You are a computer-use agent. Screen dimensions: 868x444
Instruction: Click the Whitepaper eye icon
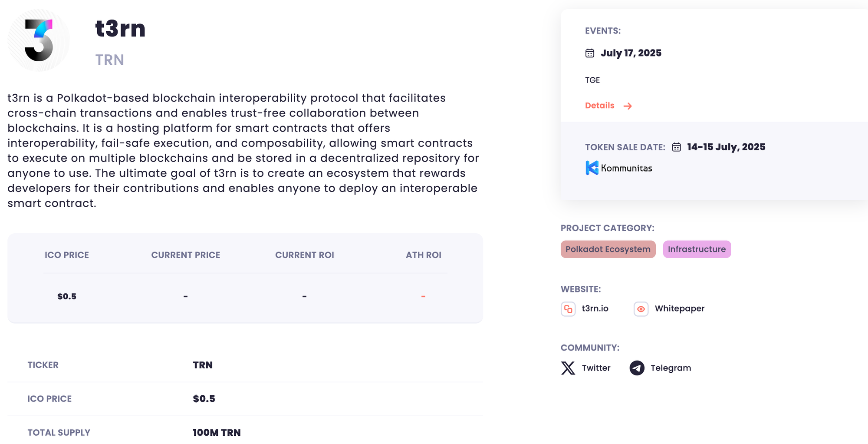pos(641,309)
